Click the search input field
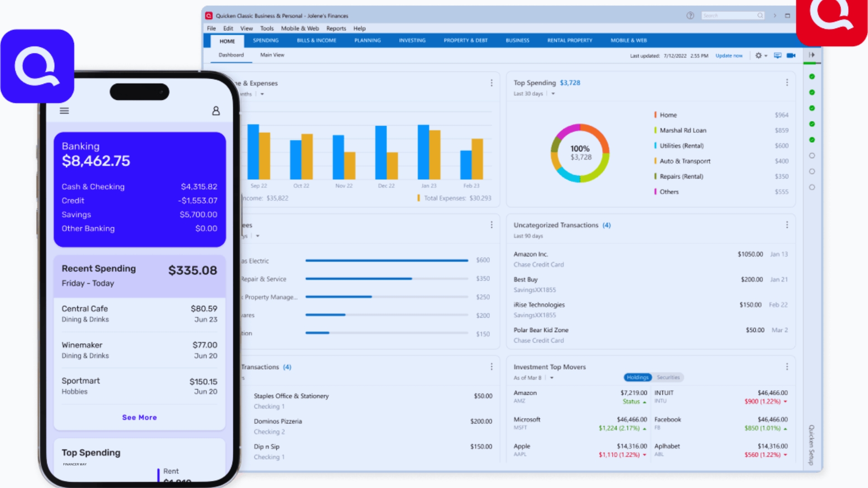 [732, 16]
